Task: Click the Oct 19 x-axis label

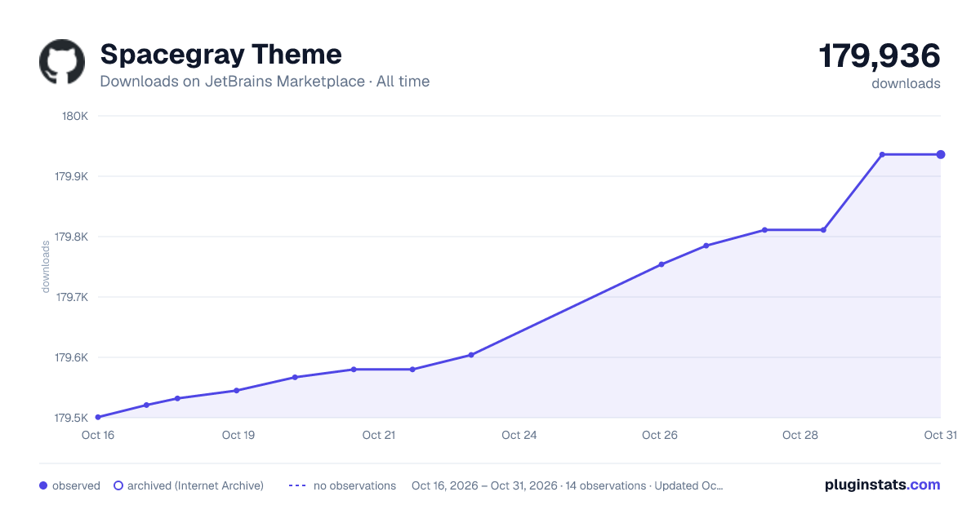Action: [x=238, y=435]
